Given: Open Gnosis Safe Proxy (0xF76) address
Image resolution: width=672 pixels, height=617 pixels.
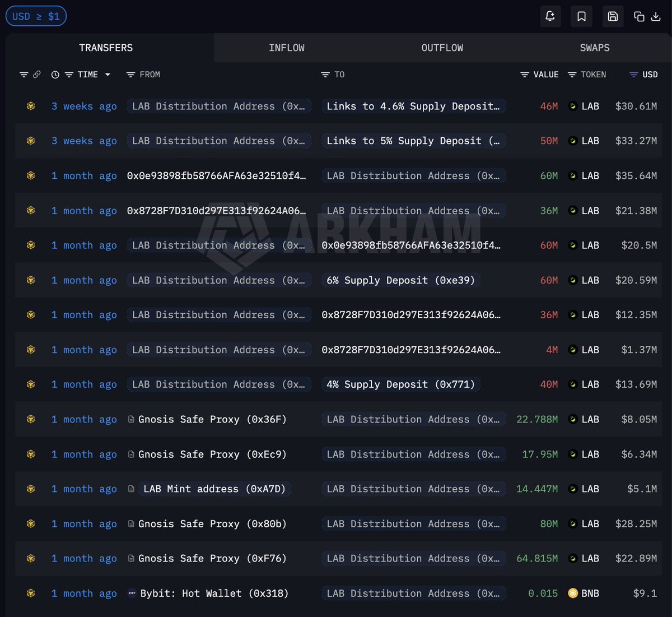Looking at the screenshot, I should pyautogui.click(x=212, y=558).
